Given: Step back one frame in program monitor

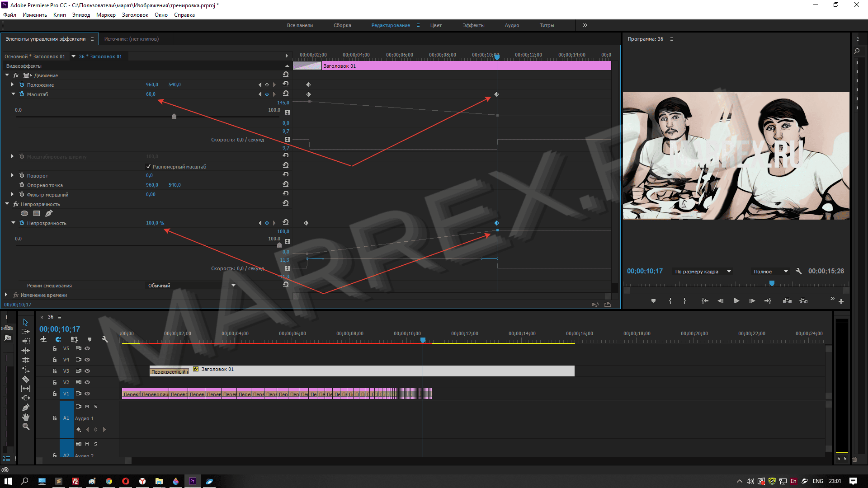Looking at the screenshot, I should coord(721,301).
